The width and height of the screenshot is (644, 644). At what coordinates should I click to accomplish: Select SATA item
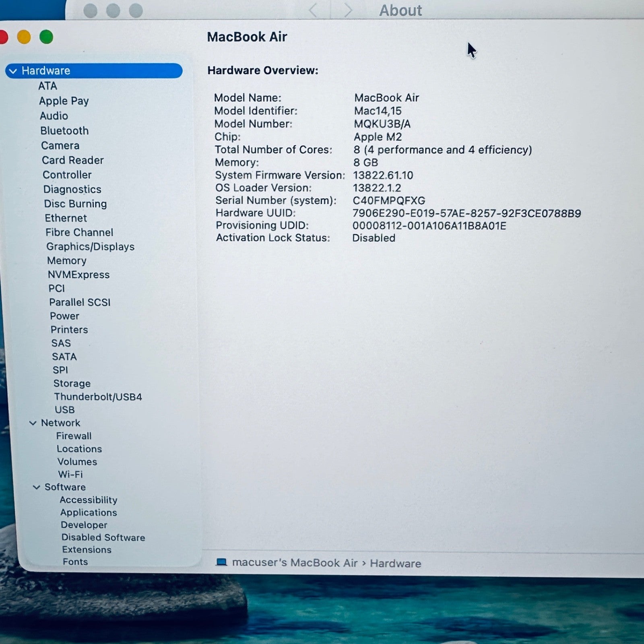[x=64, y=357]
